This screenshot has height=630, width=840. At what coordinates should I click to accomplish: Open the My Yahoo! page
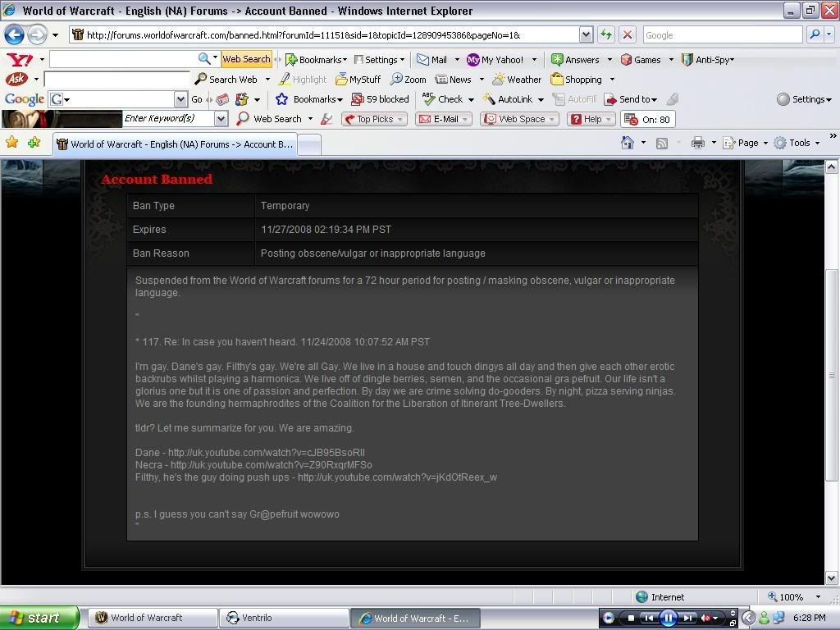[x=495, y=59]
